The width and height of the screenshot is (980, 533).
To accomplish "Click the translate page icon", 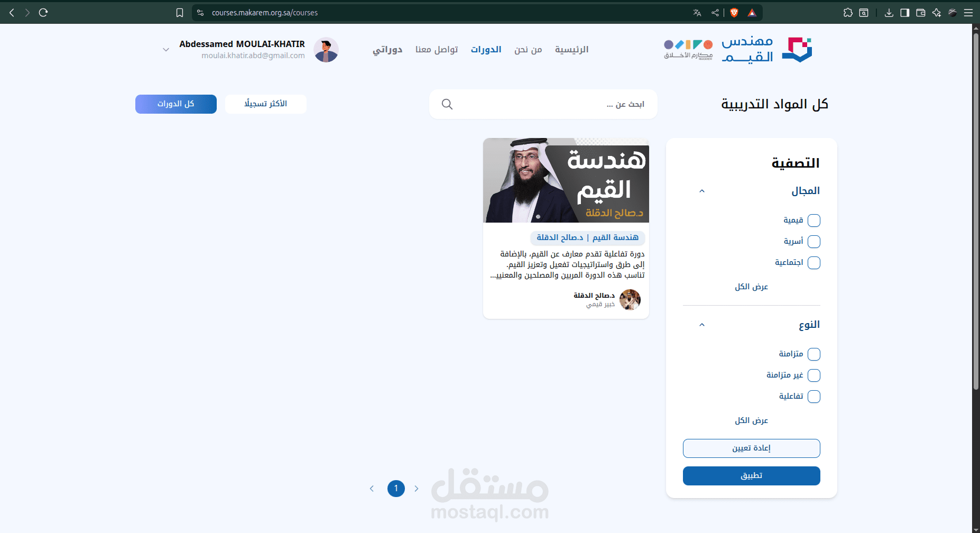I will tap(697, 13).
